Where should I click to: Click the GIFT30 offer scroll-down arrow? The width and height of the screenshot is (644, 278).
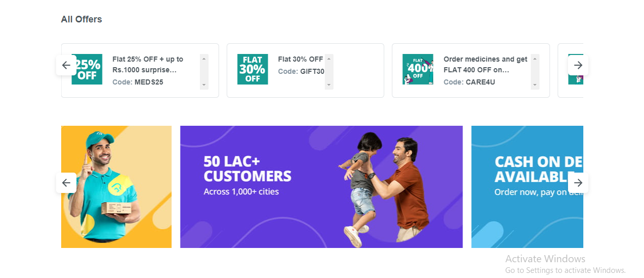coord(329,85)
